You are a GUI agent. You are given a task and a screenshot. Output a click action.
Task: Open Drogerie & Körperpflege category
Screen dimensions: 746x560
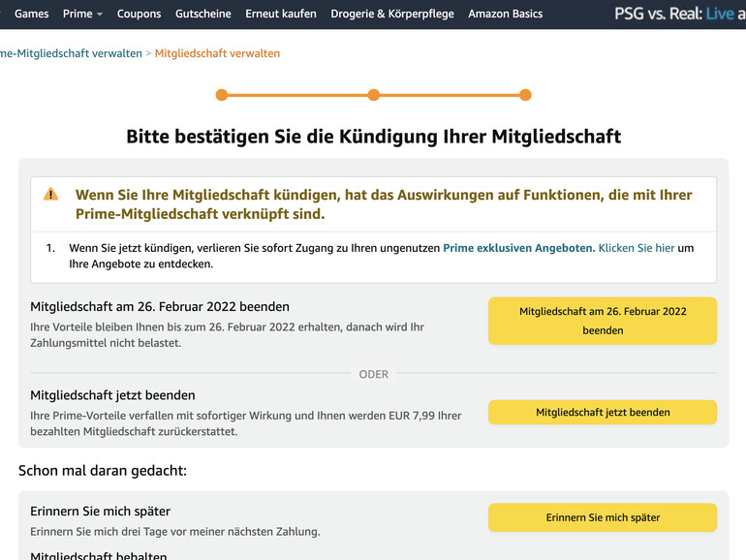coord(392,14)
